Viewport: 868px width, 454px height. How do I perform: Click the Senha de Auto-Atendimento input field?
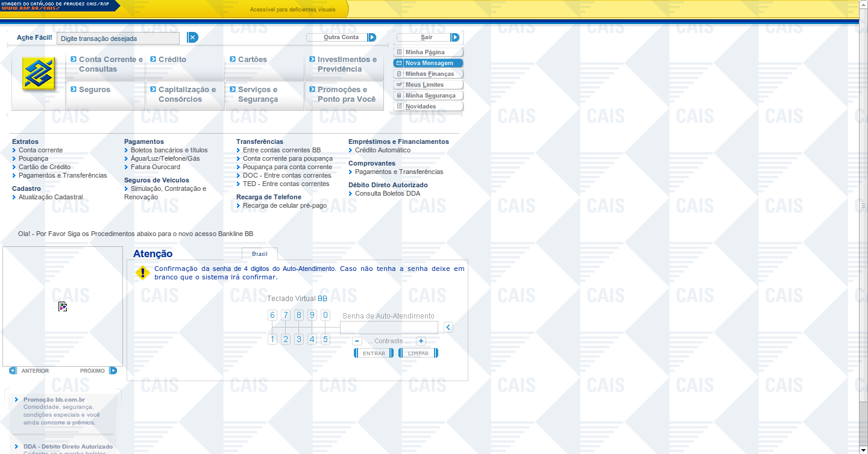click(x=389, y=328)
